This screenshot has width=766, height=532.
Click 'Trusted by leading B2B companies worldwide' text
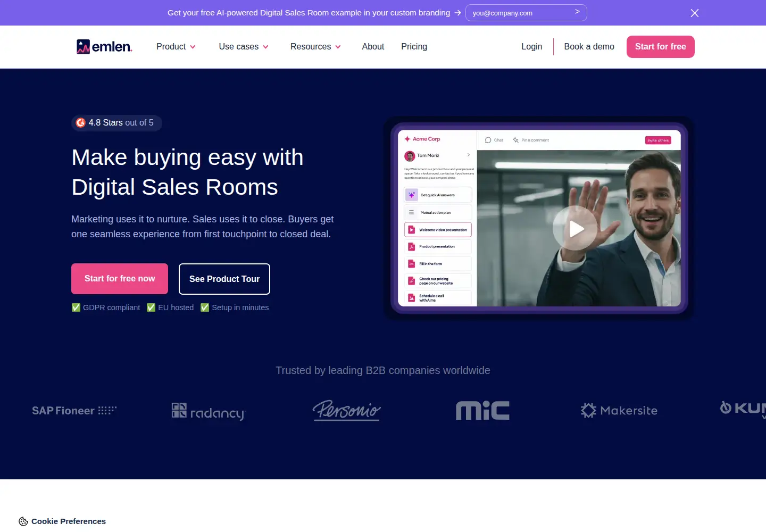coord(383,370)
